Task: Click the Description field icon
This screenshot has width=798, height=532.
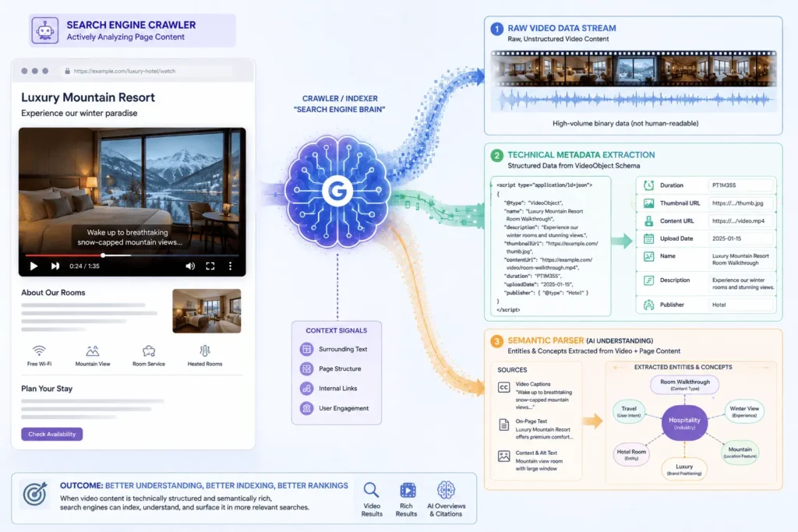Action: pyautogui.click(x=648, y=280)
